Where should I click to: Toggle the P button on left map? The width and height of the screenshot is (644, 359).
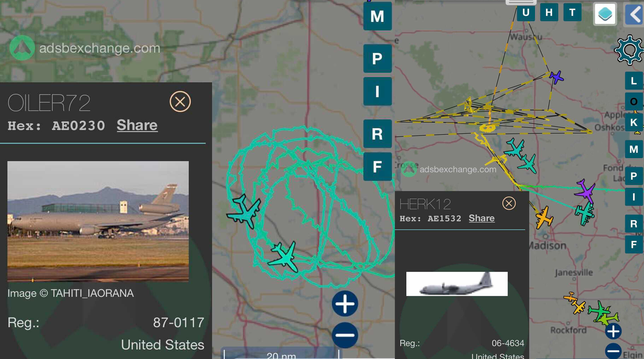[x=377, y=58]
